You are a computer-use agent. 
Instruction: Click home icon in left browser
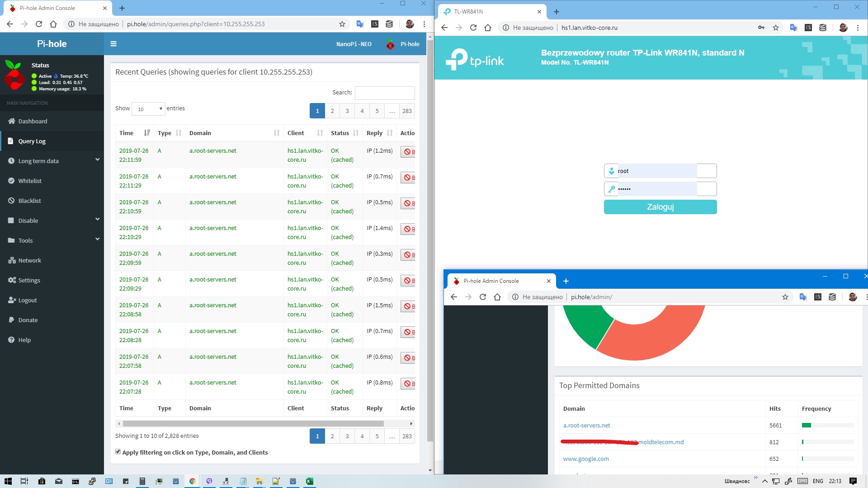(53, 24)
